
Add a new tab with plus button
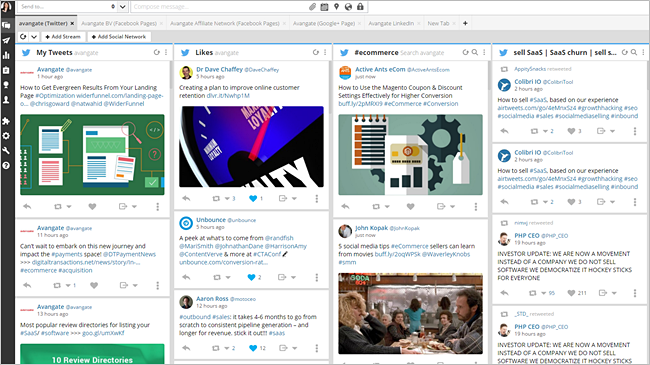[x=465, y=23]
